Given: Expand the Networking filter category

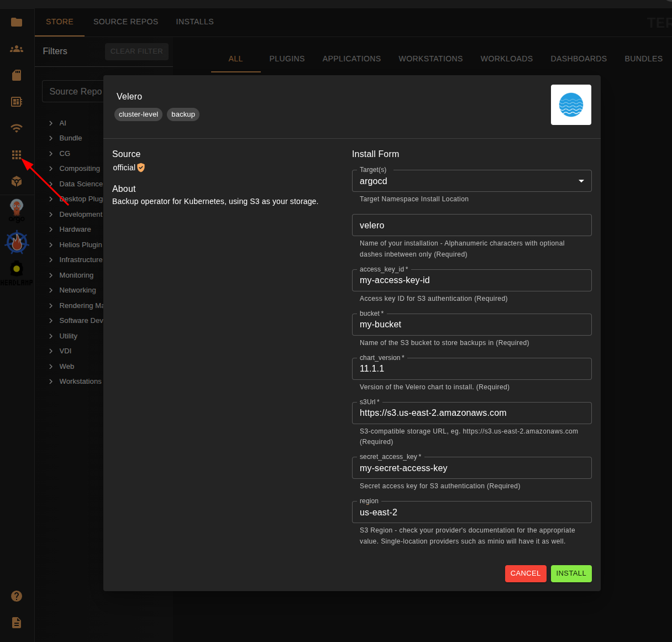Looking at the screenshot, I should (x=77, y=290).
